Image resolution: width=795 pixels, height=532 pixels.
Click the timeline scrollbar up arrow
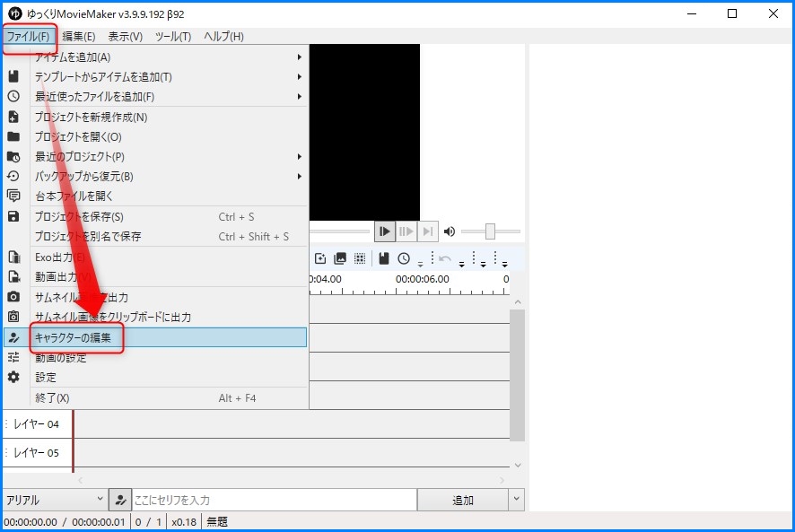pyautogui.click(x=517, y=302)
